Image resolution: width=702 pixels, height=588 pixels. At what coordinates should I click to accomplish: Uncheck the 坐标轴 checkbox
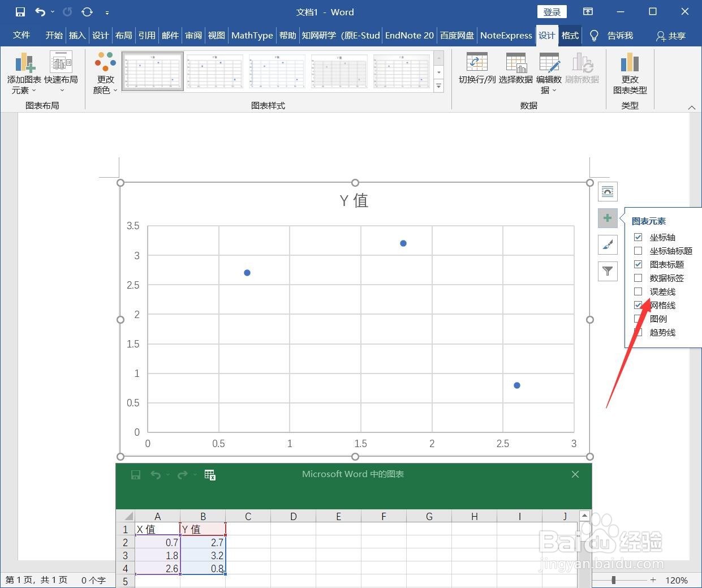pyautogui.click(x=638, y=237)
